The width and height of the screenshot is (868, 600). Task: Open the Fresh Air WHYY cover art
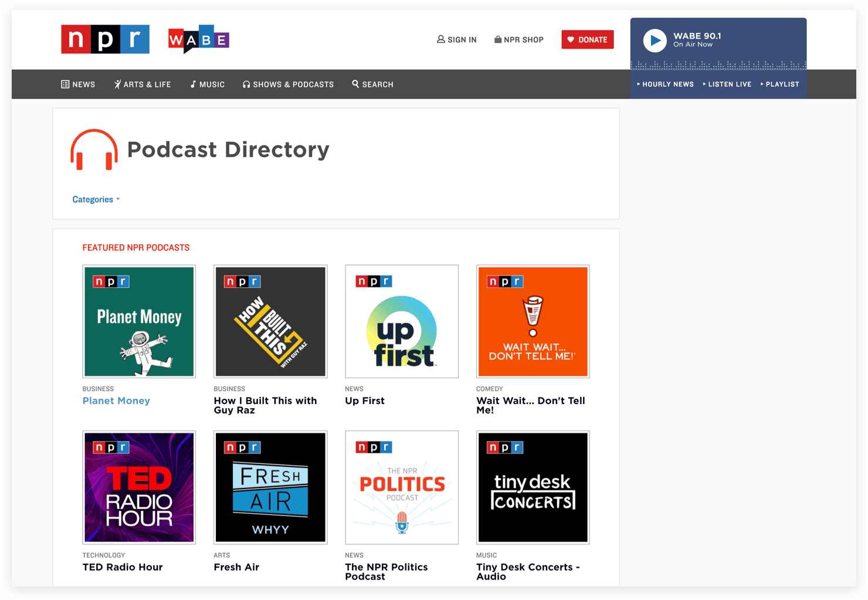click(270, 487)
